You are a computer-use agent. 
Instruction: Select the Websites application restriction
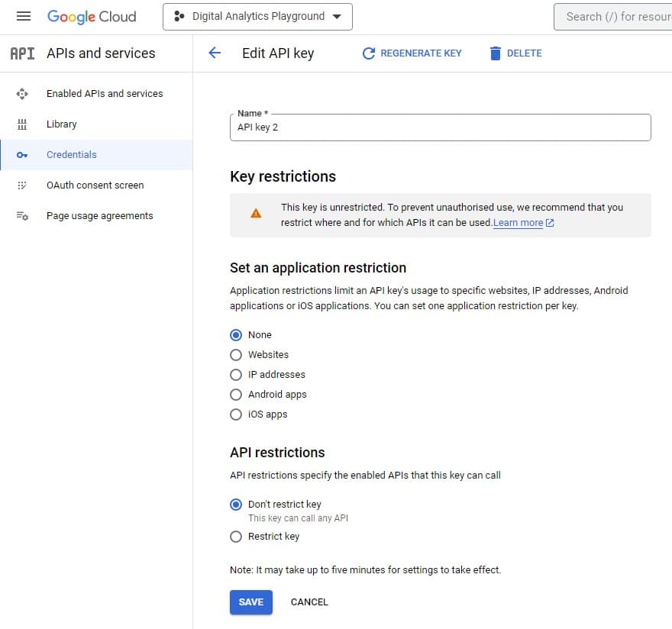tap(236, 355)
